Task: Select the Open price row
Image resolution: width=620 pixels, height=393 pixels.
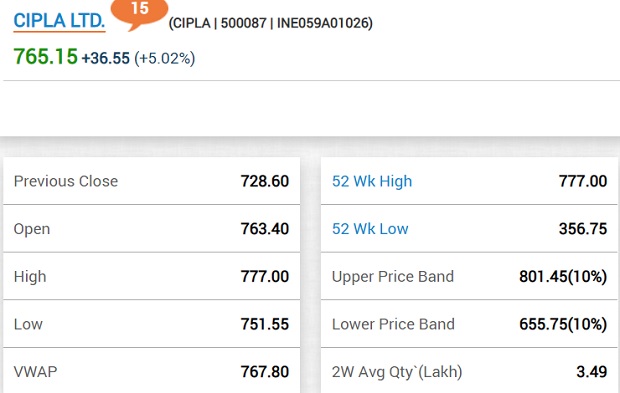Action: coord(151,229)
